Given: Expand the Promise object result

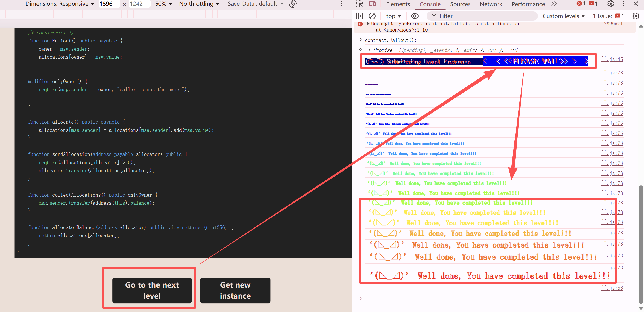Looking at the screenshot, I should [369, 50].
